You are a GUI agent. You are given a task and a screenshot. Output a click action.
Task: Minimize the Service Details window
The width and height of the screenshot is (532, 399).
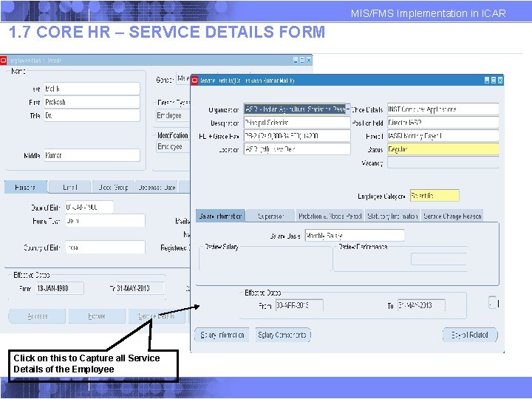click(487, 81)
